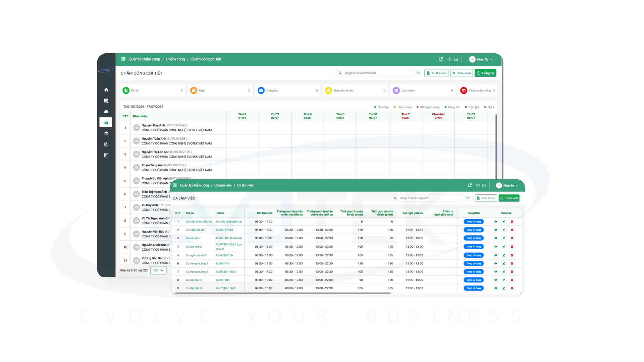Image resolution: width=644 pixels, height=362 pixels.
Task: Expand Nhan Su user menu in Ca làm việc
Action: click(x=507, y=185)
